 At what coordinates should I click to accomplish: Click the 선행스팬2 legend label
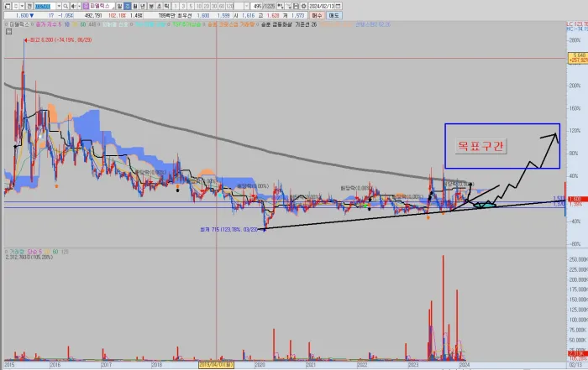pos(373,24)
